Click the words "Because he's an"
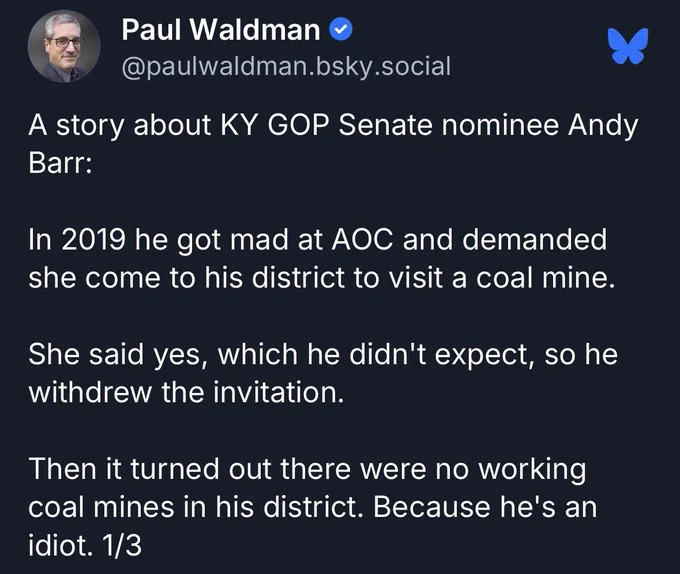This screenshot has width=680, height=574. (x=485, y=507)
